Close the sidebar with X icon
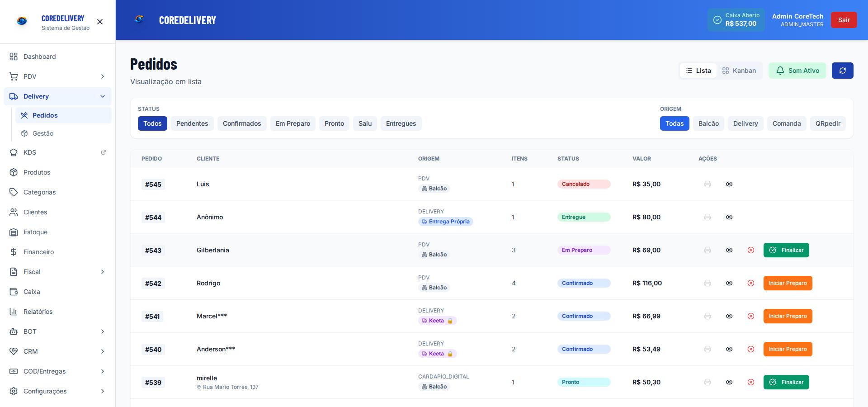Screen dimensions: 868x407 tap(100, 22)
